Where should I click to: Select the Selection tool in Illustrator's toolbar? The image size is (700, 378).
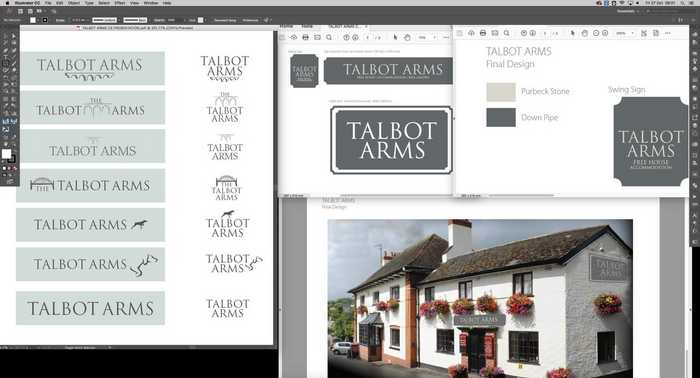(x=5, y=37)
